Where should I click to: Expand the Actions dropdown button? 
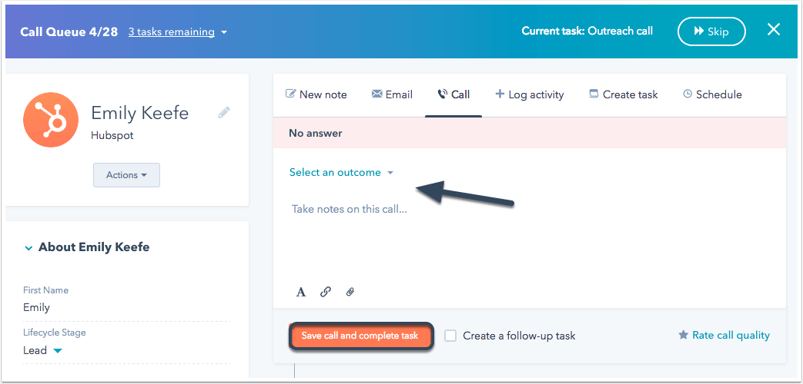point(126,175)
